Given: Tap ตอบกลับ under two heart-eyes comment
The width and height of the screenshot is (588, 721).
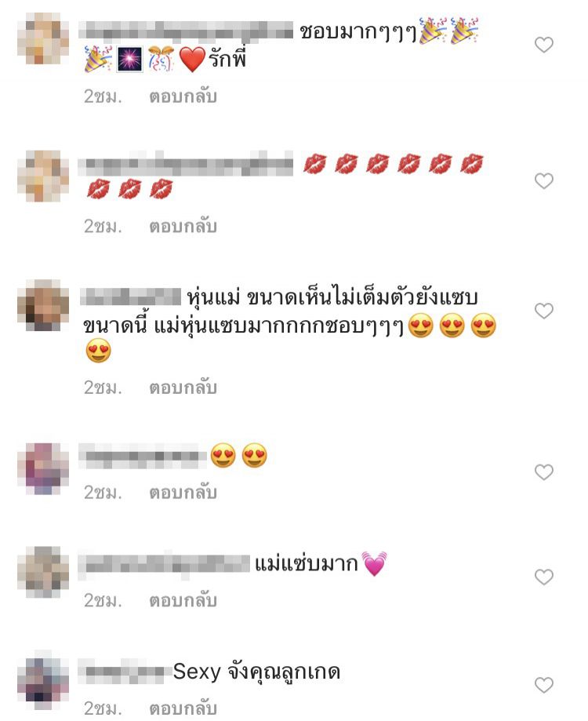Looking at the screenshot, I should [183, 493].
